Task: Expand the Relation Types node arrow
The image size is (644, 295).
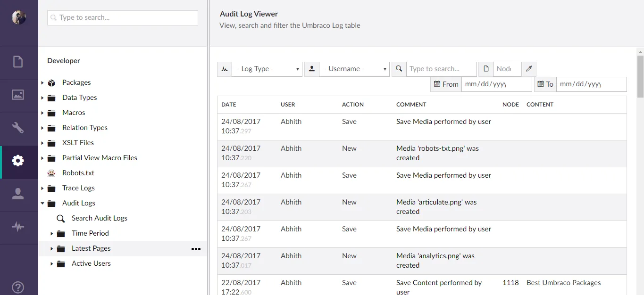Action: coord(42,128)
